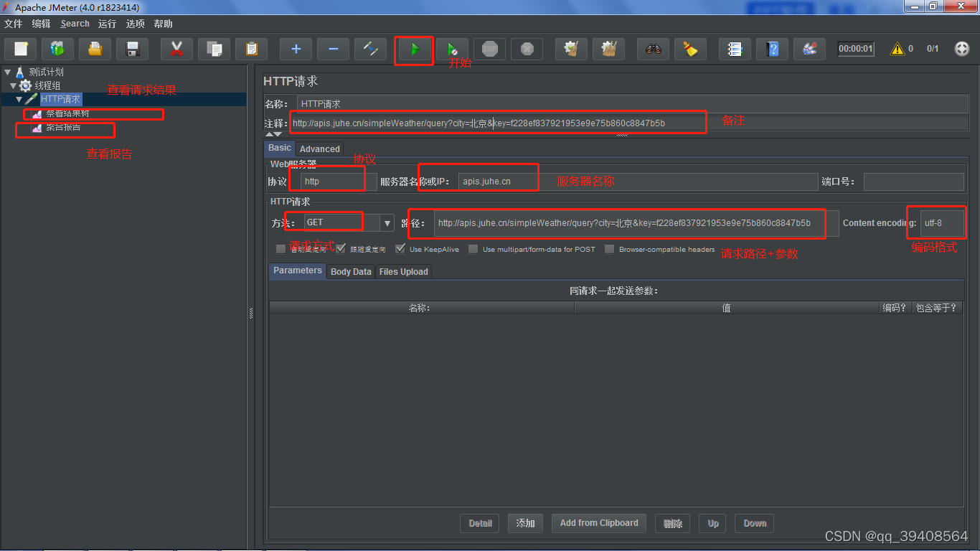The height and width of the screenshot is (551, 980).
Task: Select 线程组 in the tree
Action: pos(47,86)
